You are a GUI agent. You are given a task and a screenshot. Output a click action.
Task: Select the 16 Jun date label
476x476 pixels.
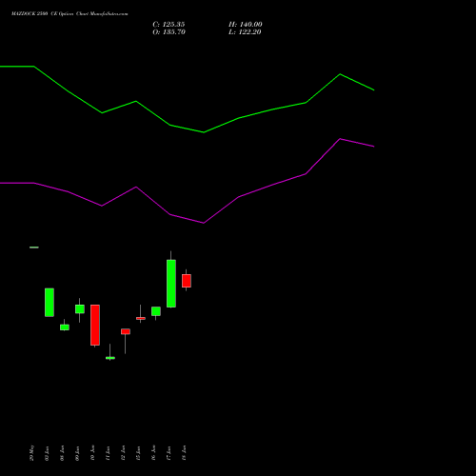click(153, 453)
